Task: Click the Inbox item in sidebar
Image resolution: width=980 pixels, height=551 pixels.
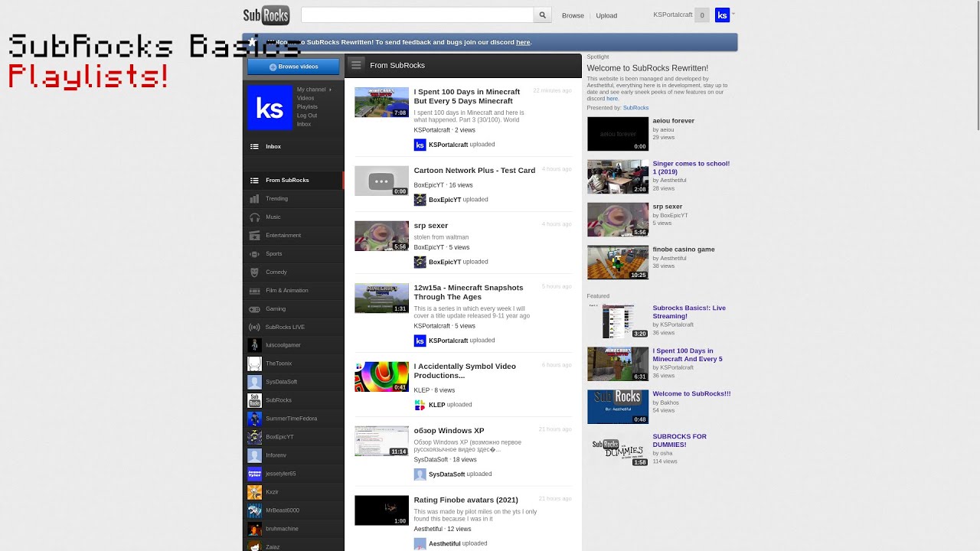Action: coord(293,146)
